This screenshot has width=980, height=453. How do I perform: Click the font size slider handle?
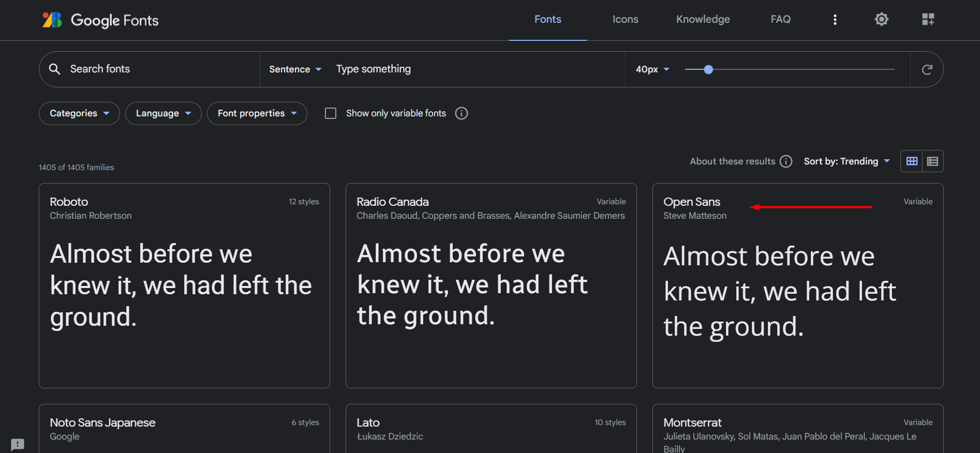(708, 69)
